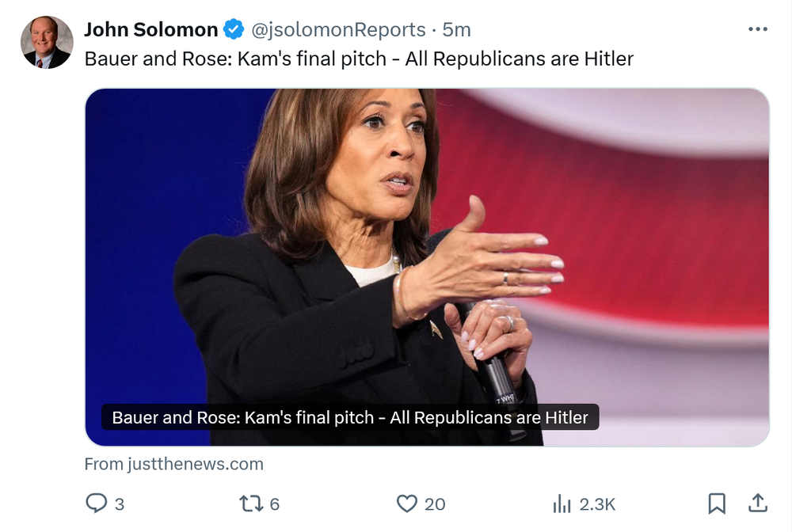Viewport: 792px width, 532px height.
Task: Click the repost arrows icon
Action: [x=249, y=503]
